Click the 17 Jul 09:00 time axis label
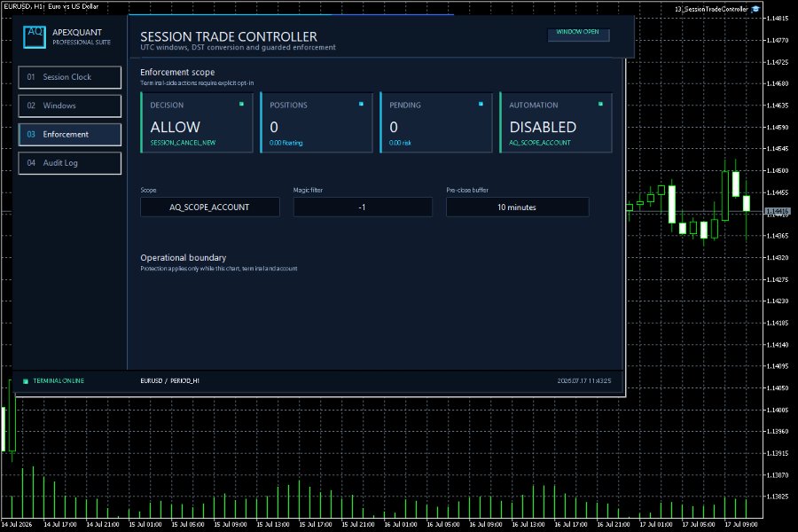The width and height of the screenshot is (798, 532). [x=741, y=524]
